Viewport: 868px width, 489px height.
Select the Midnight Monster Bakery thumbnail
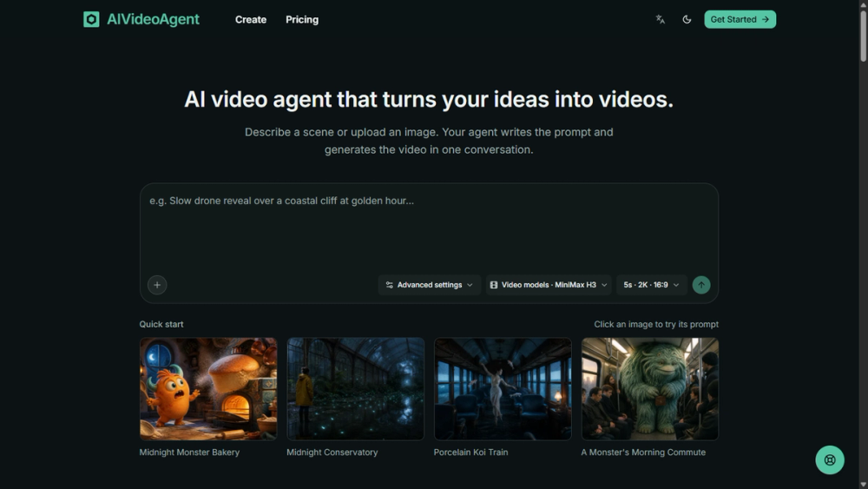[x=208, y=389]
